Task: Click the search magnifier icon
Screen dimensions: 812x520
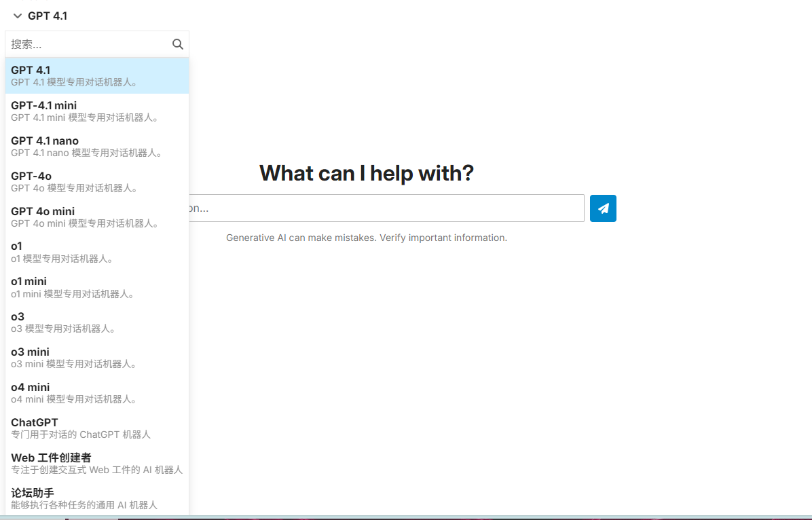Action: (x=178, y=45)
